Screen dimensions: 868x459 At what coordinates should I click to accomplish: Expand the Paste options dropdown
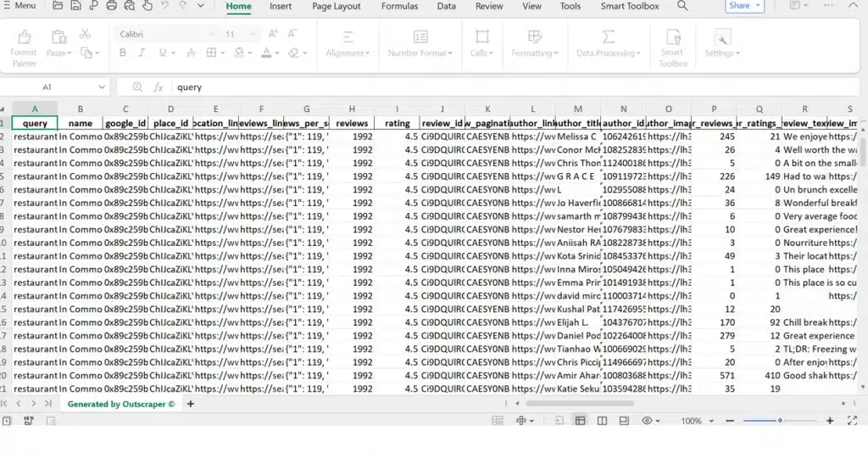point(58,53)
